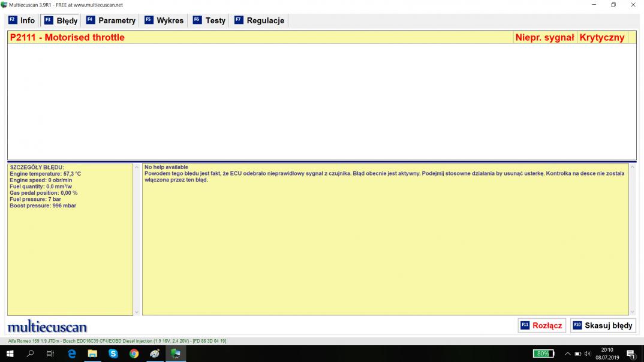Click the Rozłącz disconnect button
The image size is (644, 362).
pyautogui.click(x=541, y=325)
